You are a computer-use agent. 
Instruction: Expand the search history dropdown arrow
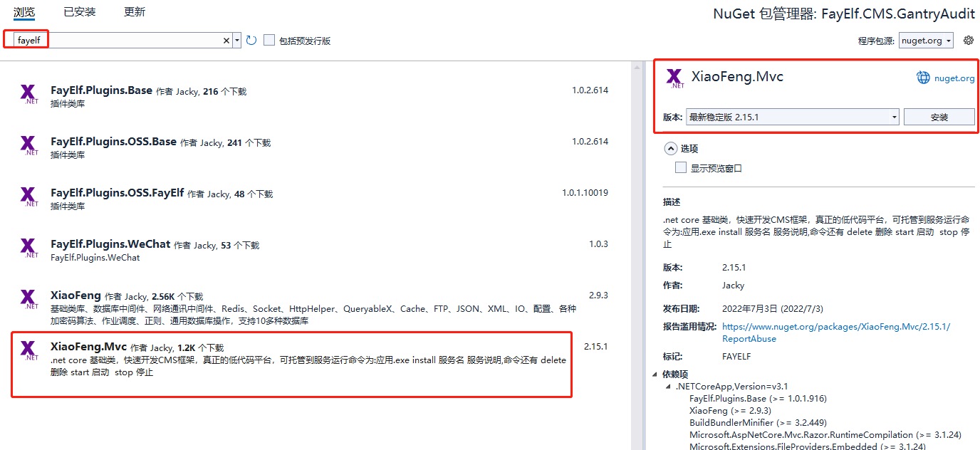(237, 41)
